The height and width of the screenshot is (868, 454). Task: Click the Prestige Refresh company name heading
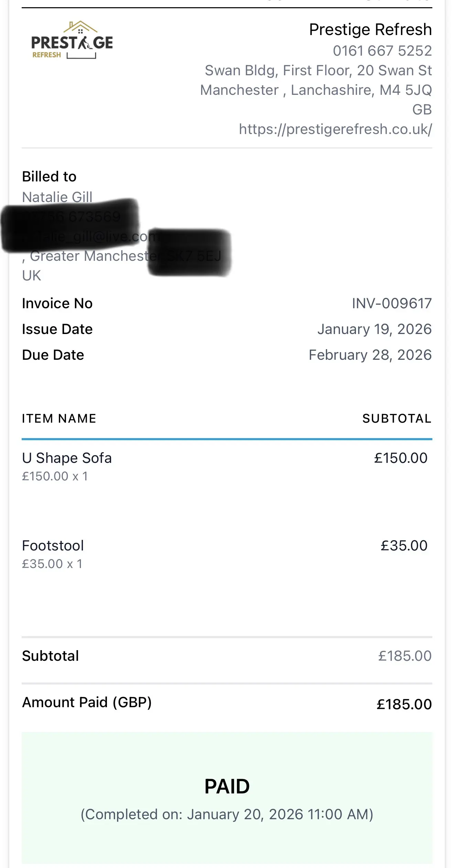click(370, 30)
